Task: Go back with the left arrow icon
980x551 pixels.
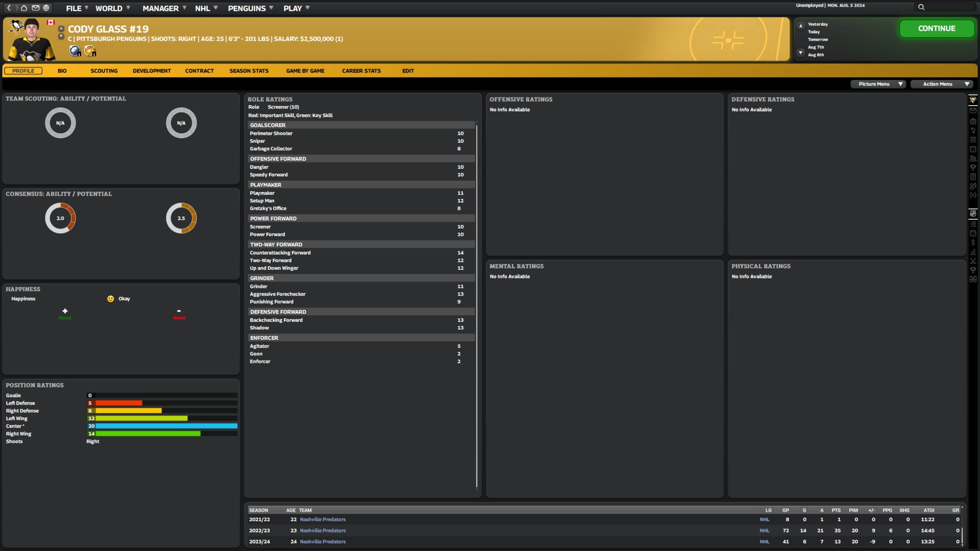Action: click(x=9, y=8)
